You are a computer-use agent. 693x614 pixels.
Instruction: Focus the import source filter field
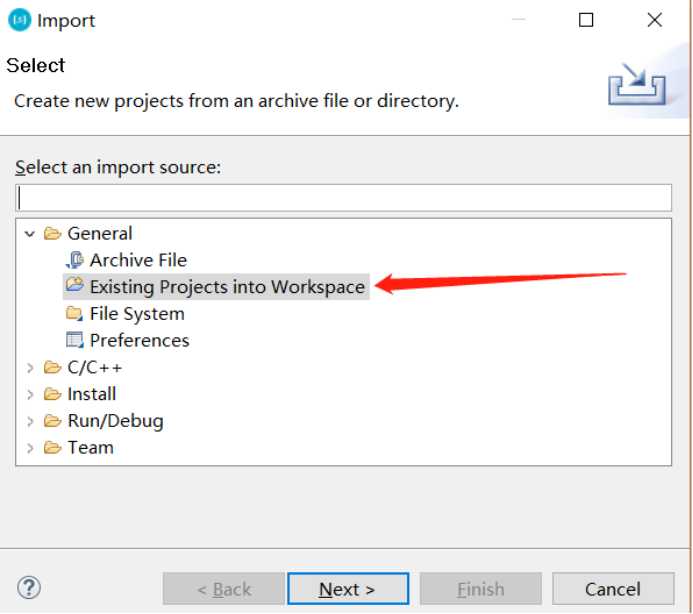coord(343,198)
